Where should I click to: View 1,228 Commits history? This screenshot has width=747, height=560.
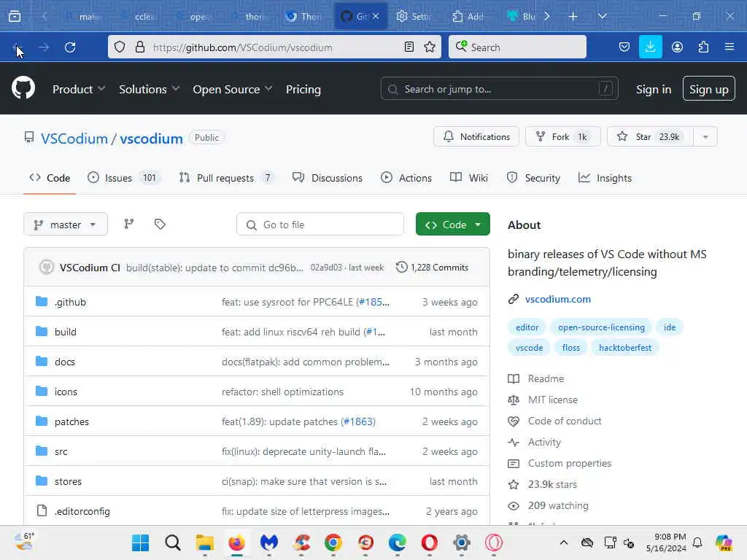click(x=432, y=267)
